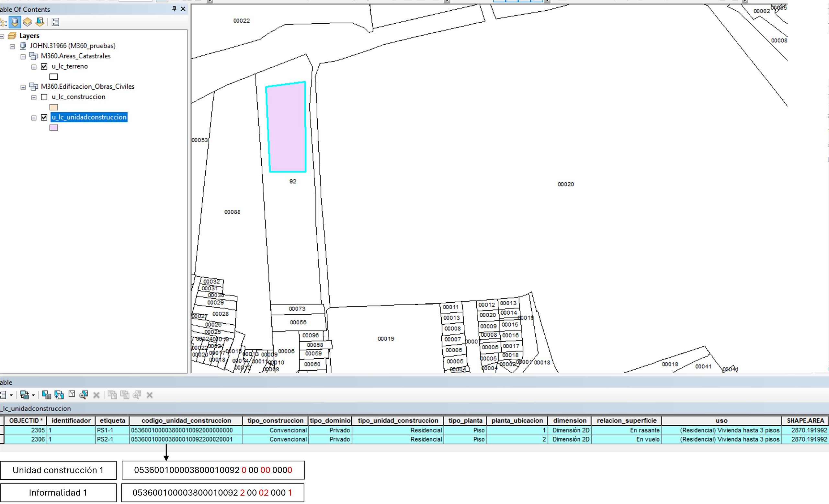Image resolution: width=829 pixels, height=504 pixels.
Task: Click the dimension column header
Action: point(570,420)
